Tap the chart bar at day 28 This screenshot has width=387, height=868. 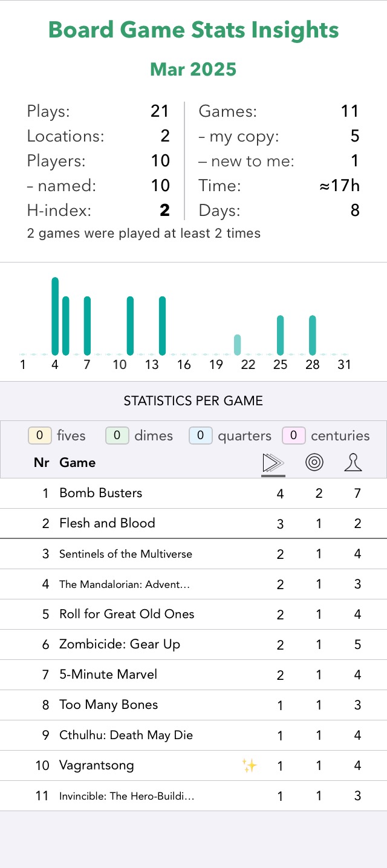pos(313,335)
